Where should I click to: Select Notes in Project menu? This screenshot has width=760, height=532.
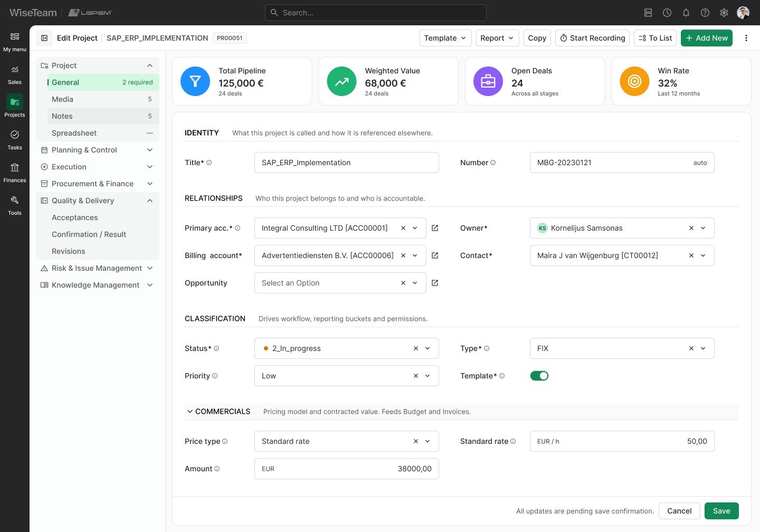click(x=103, y=116)
